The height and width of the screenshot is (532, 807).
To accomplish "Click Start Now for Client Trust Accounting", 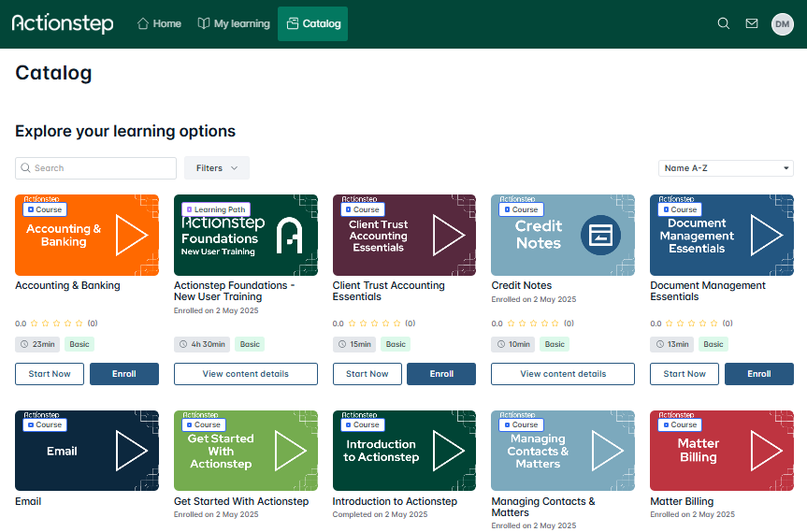I will tap(367, 374).
